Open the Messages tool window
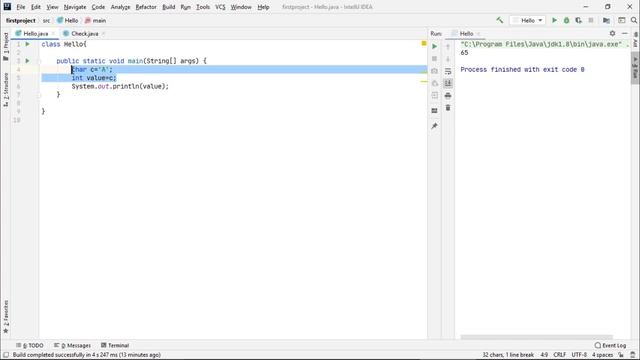 [72, 345]
